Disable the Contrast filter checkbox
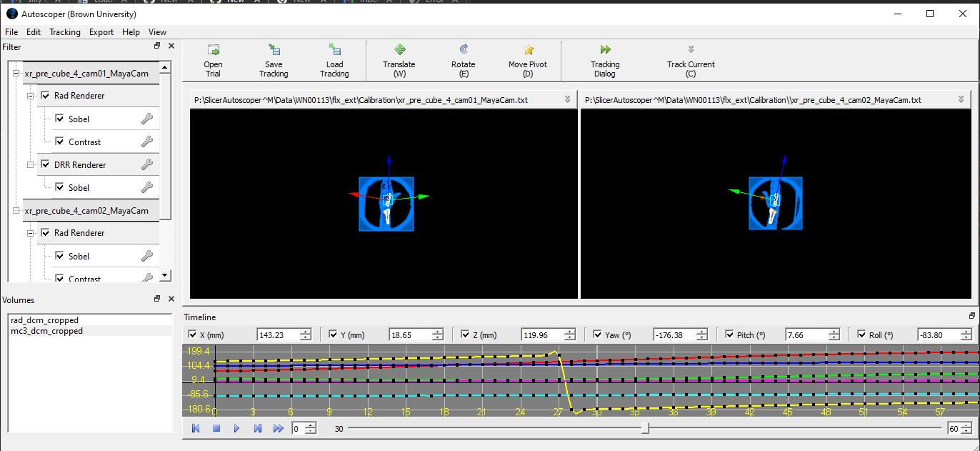This screenshot has width=980, height=451. (x=60, y=142)
